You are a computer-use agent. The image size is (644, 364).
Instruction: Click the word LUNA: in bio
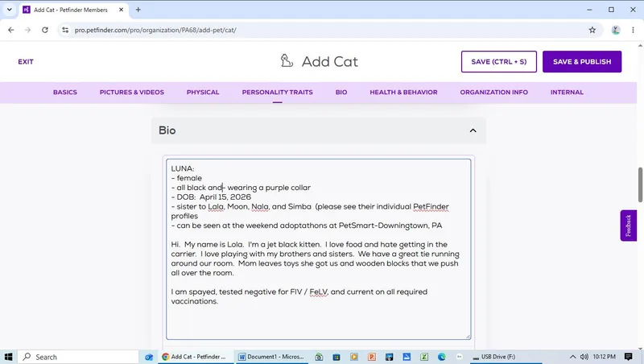[x=183, y=169]
